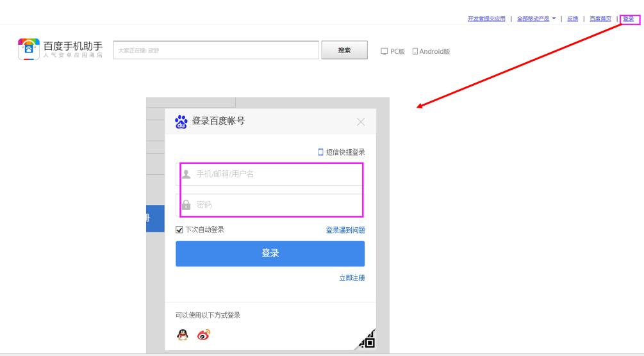This screenshot has height=356, width=644.
Task: Toggle 下次自动登录 checkbox
Action: [x=179, y=229]
